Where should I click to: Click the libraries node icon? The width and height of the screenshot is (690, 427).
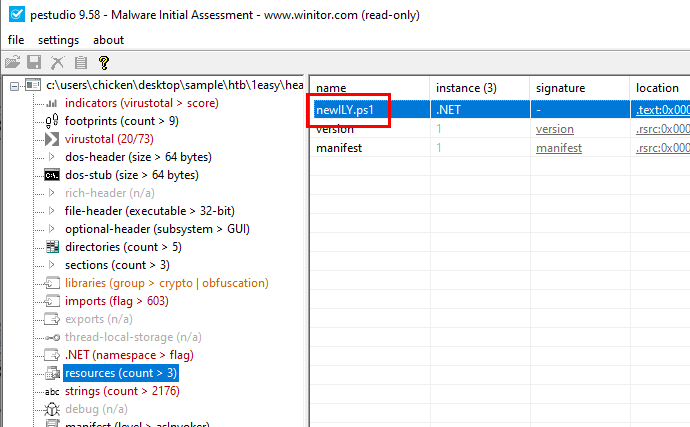[x=52, y=283]
